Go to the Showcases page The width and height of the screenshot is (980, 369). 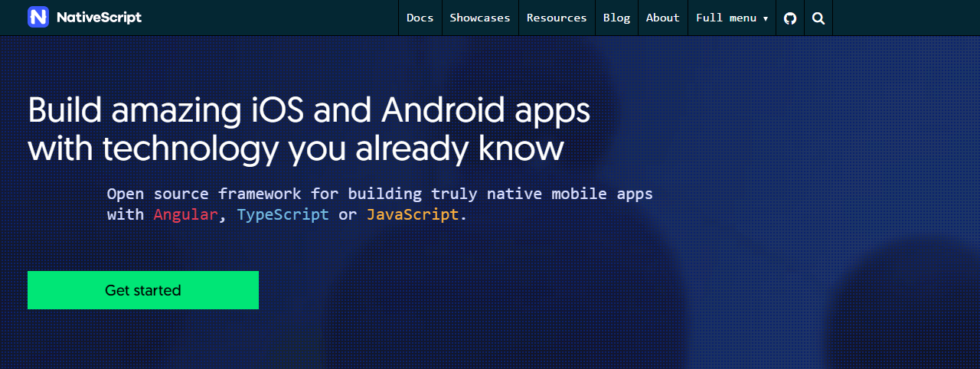coord(480,18)
